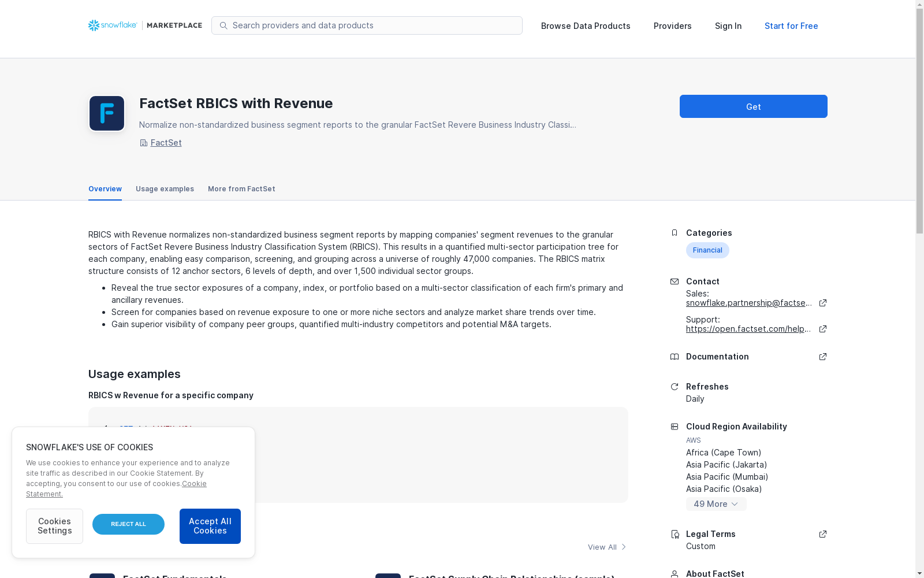Click the search magnifier icon
This screenshot has height=578, width=924.
pyautogui.click(x=223, y=25)
